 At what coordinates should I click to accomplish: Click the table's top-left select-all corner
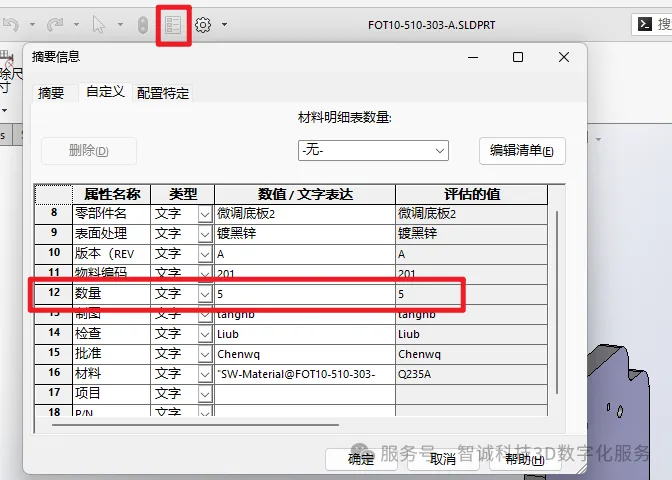click(54, 195)
